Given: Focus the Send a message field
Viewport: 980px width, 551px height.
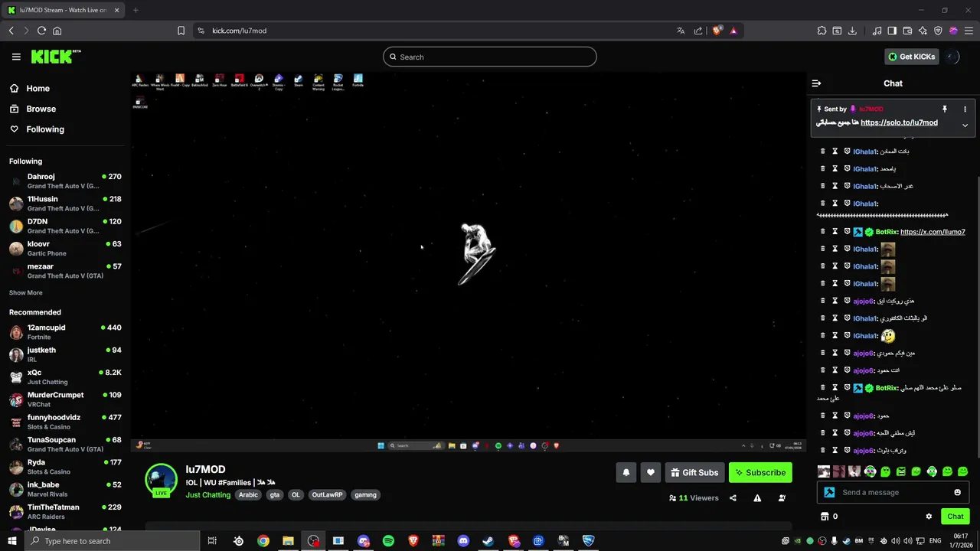Looking at the screenshot, I should (893, 492).
